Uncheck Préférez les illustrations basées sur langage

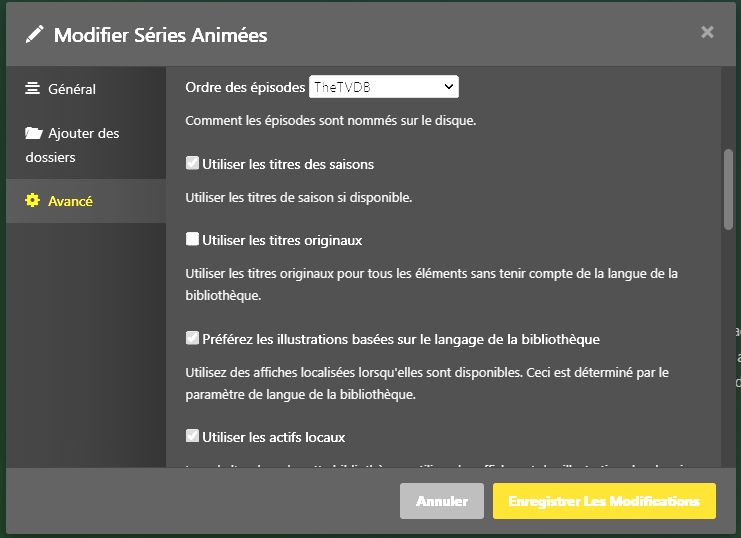[x=193, y=338]
